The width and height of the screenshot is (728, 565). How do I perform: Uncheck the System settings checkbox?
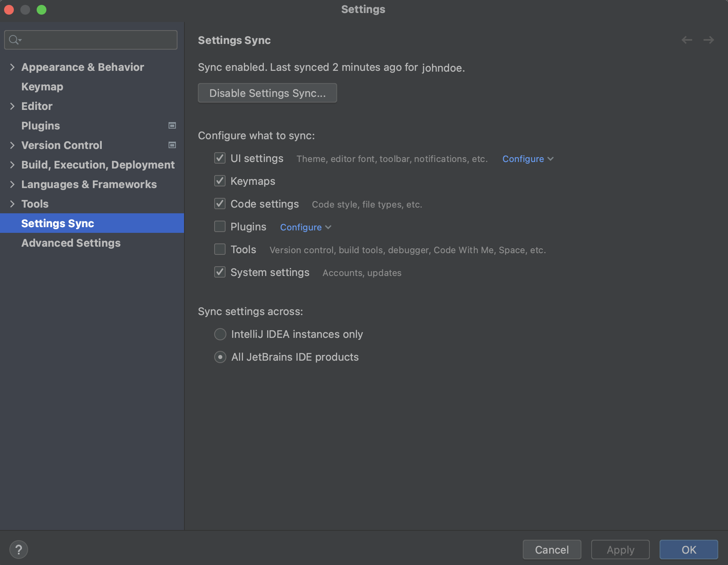coord(219,272)
